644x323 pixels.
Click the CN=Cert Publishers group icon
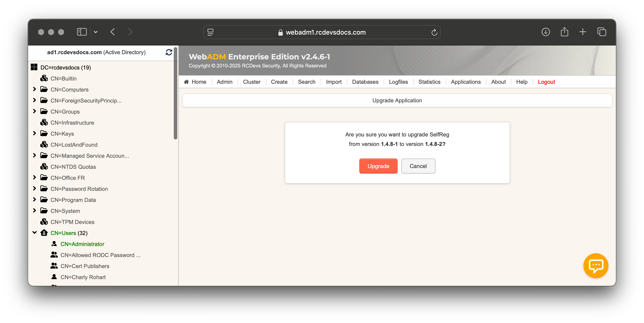point(54,266)
